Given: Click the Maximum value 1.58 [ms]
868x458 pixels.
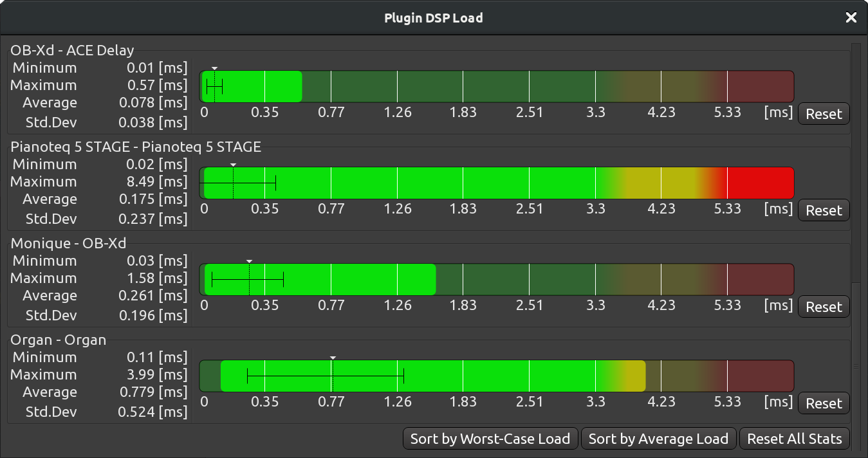Looking at the screenshot, I should click(157, 279).
